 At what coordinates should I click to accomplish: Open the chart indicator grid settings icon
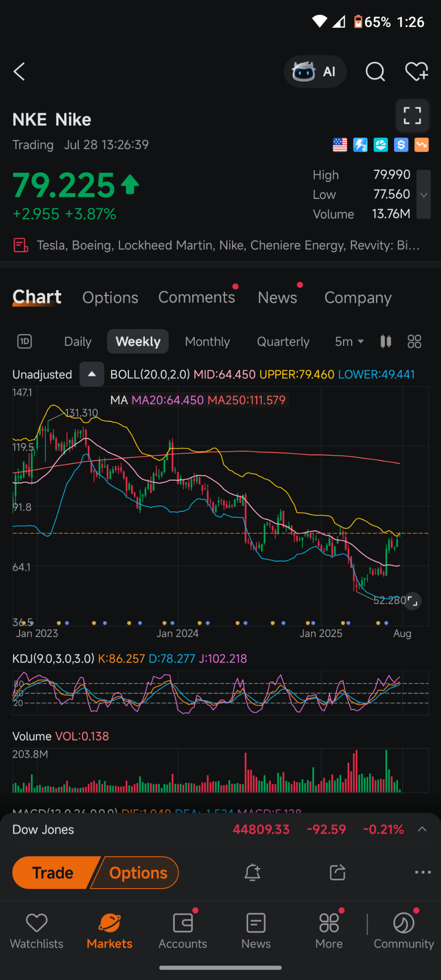(414, 341)
